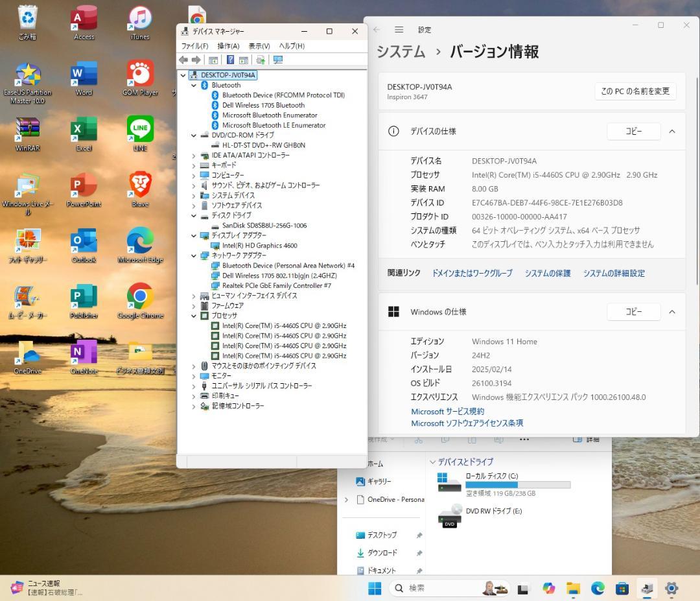Click the back arrow in Device Manager toolbar
Viewport: 700px width, 601px height.
coord(183,60)
